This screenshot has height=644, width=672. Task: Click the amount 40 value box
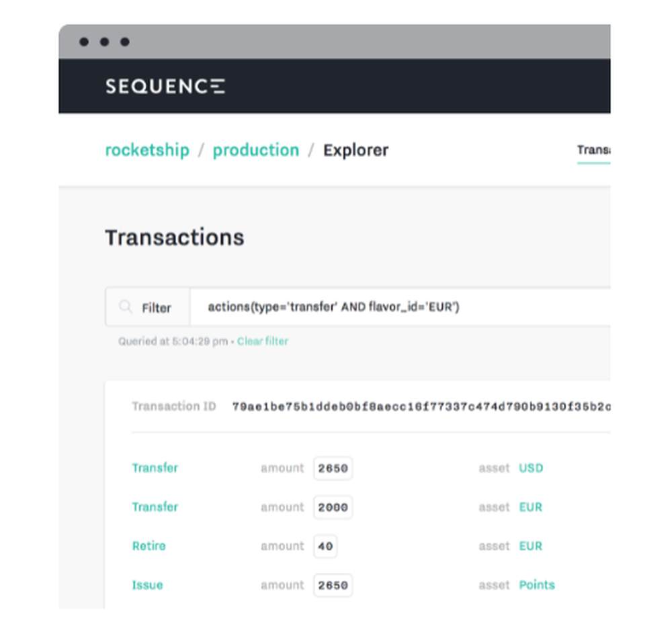tap(325, 546)
